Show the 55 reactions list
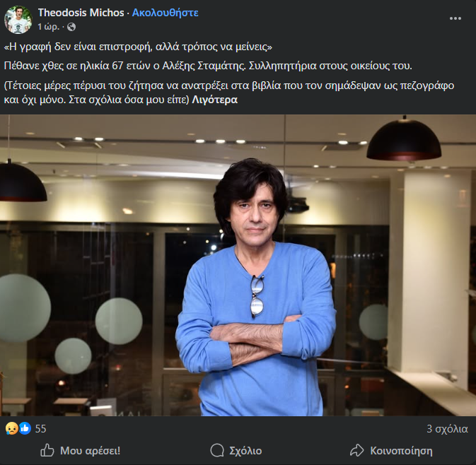The height and width of the screenshot is (465, 476). [40, 429]
